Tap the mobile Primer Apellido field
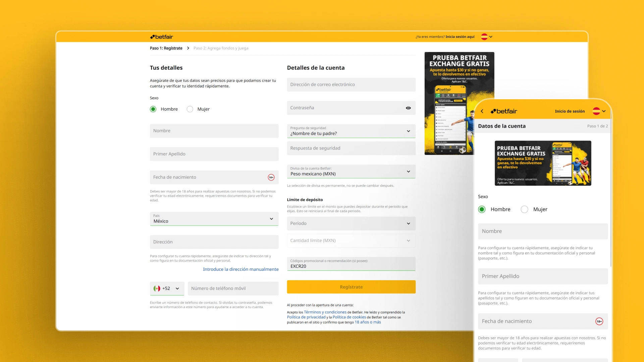The width and height of the screenshot is (644, 362). click(543, 276)
